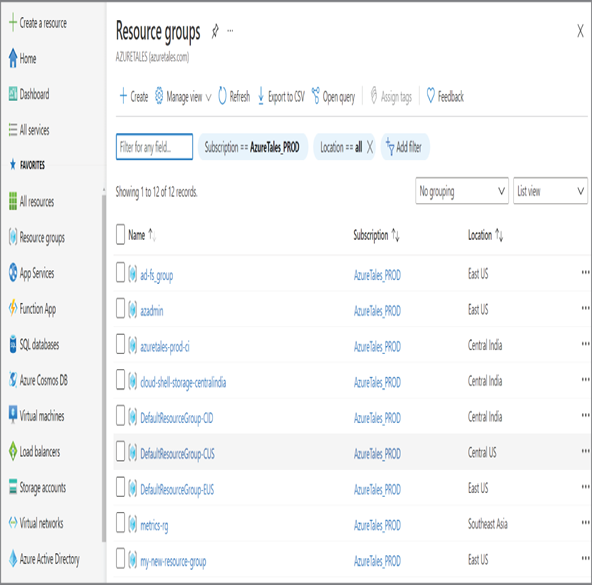The image size is (592, 585).
Task: Pin the Resource groups blade
Action: coord(215,31)
